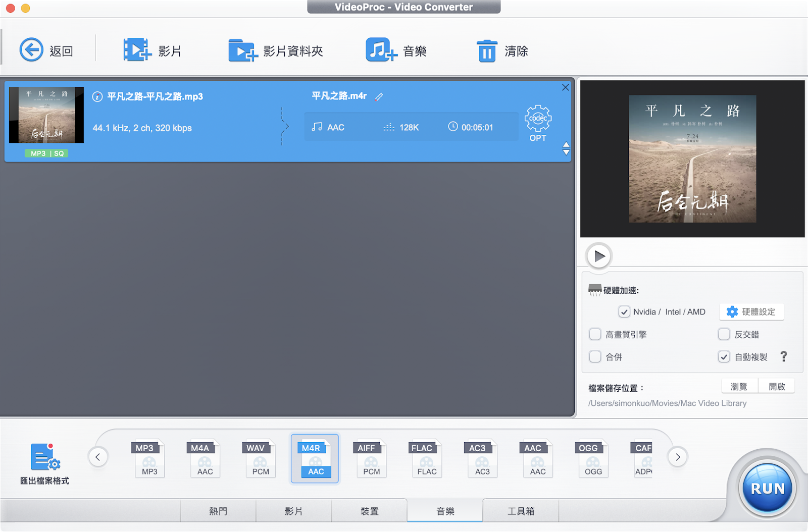Select the CAF ADPCM output format
This screenshot has width=808, height=532.
click(641, 459)
